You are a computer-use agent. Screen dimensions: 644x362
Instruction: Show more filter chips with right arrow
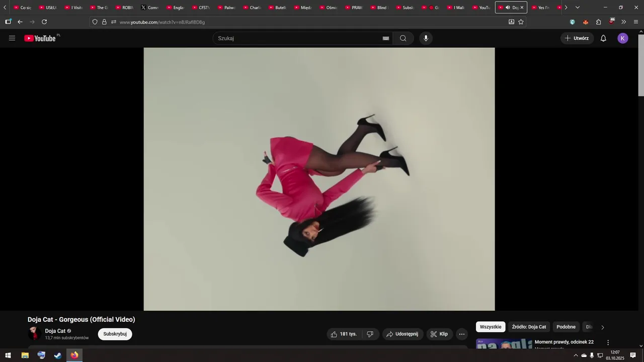[x=603, y=327]
